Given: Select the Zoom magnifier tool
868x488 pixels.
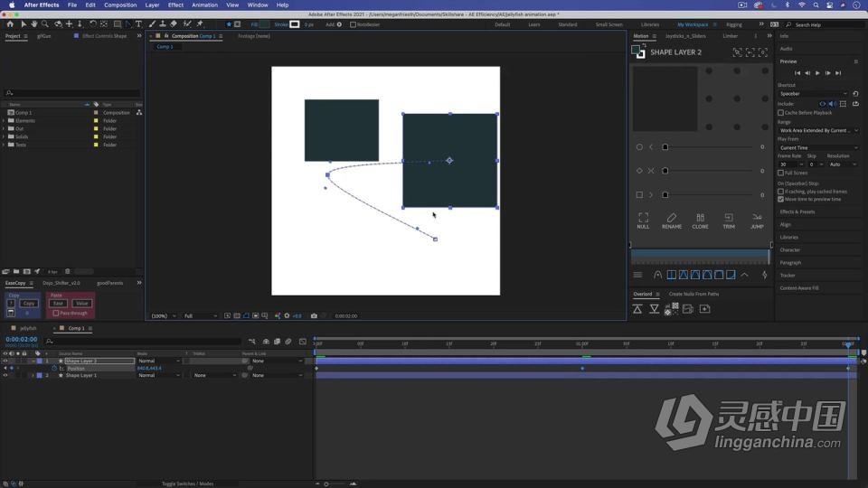Looking at the screenshot, I should click(x=45, y=24).
